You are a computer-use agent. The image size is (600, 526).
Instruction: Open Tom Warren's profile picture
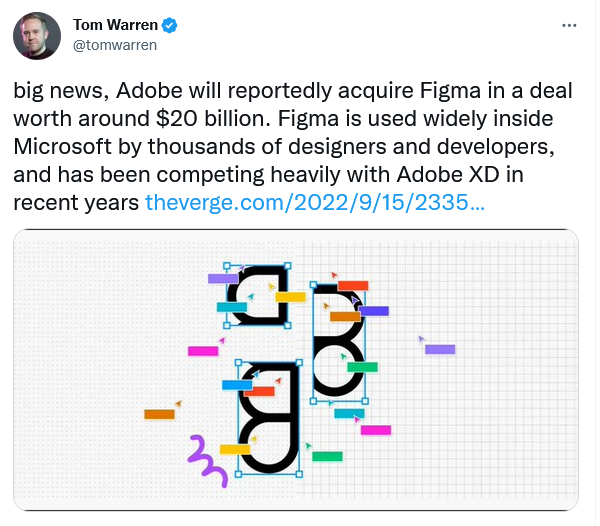[x=37, y=36]
